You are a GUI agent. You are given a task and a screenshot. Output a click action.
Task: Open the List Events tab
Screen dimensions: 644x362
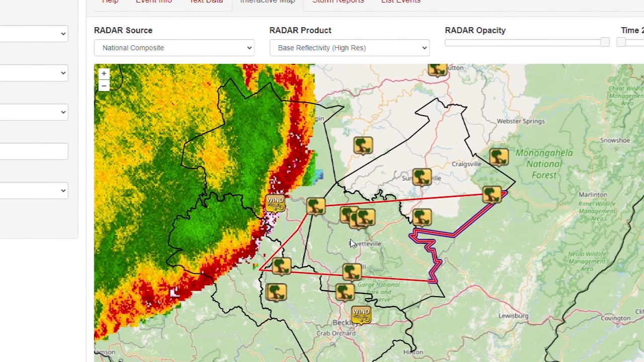(400, 2)
